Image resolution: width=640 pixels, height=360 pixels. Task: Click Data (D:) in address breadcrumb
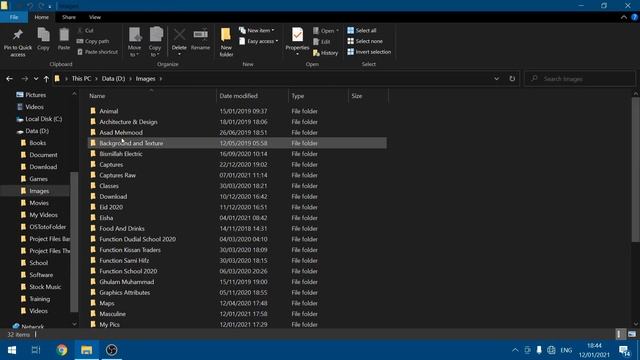click(113, 79)
